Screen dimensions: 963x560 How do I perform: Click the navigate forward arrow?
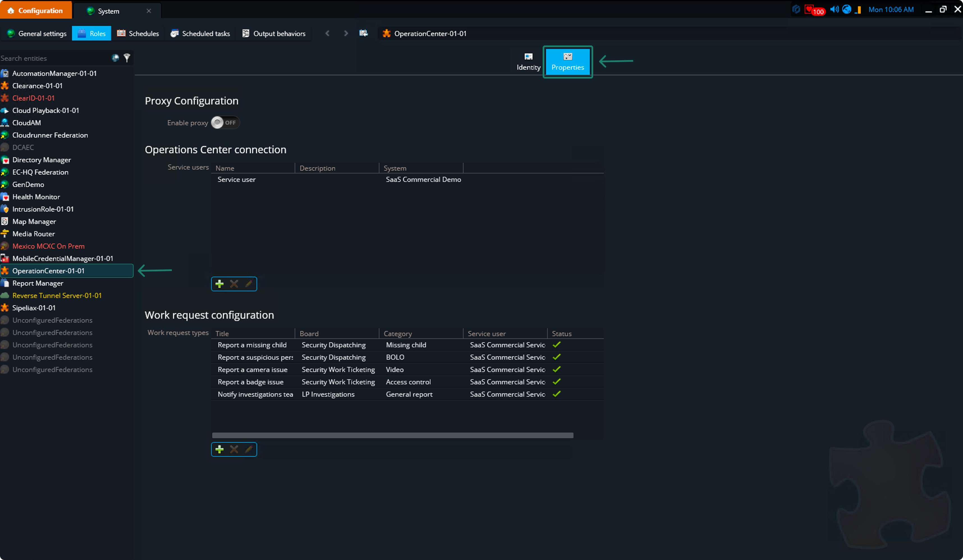tap(346, 34)
